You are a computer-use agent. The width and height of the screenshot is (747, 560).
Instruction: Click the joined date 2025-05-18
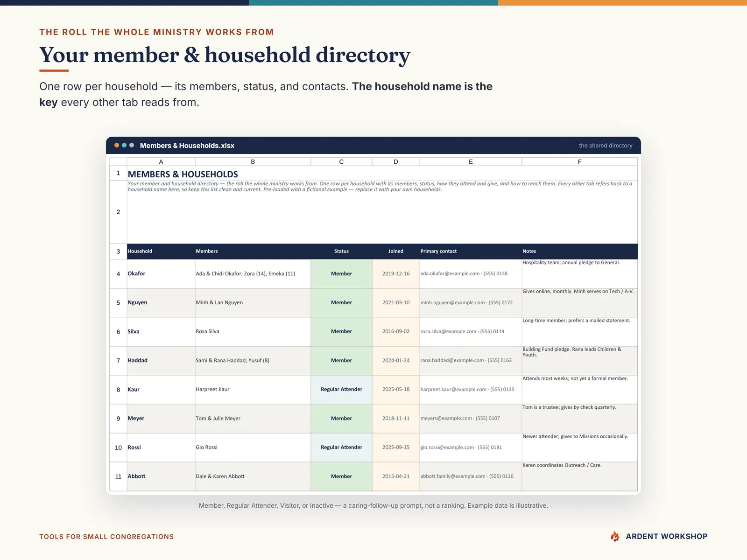396,389
